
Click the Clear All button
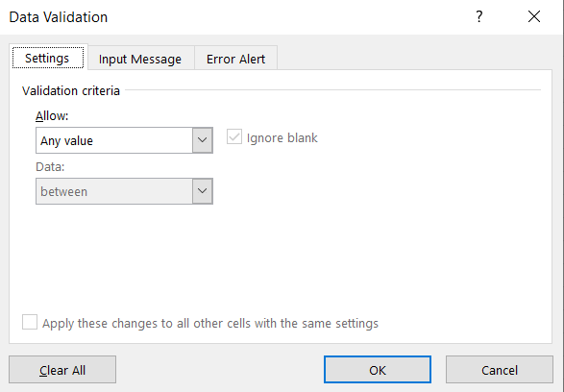point(62,370)
